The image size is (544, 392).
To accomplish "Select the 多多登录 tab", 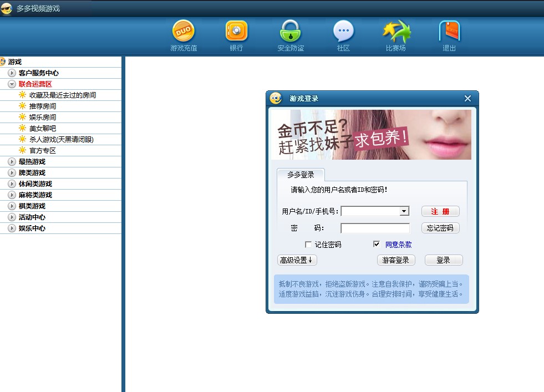I will click(x=301, y=175).
